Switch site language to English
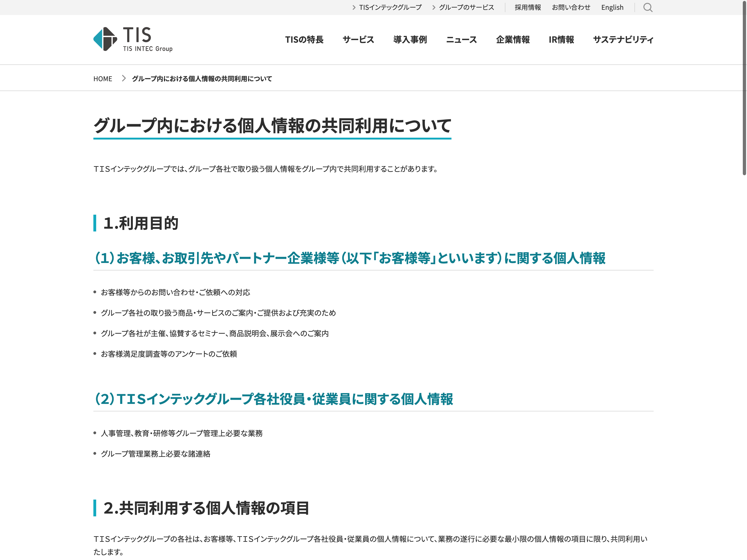 (x=612, y=7)
